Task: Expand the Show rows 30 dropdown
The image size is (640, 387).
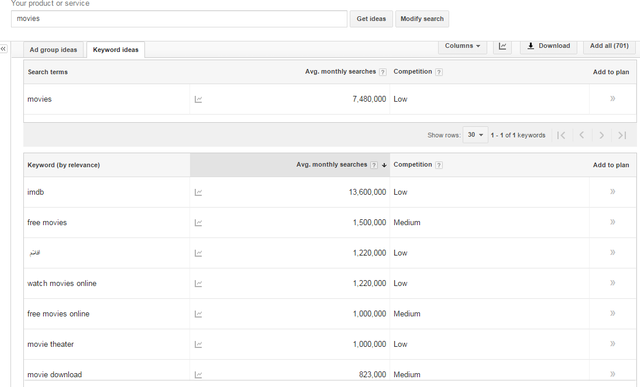Action: tap(475, 135)
